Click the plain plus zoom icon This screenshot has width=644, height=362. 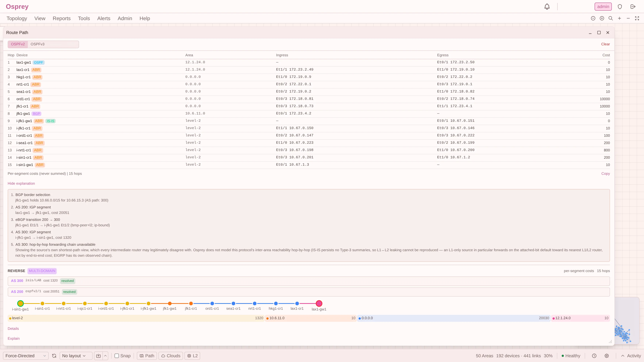(619, 18)
